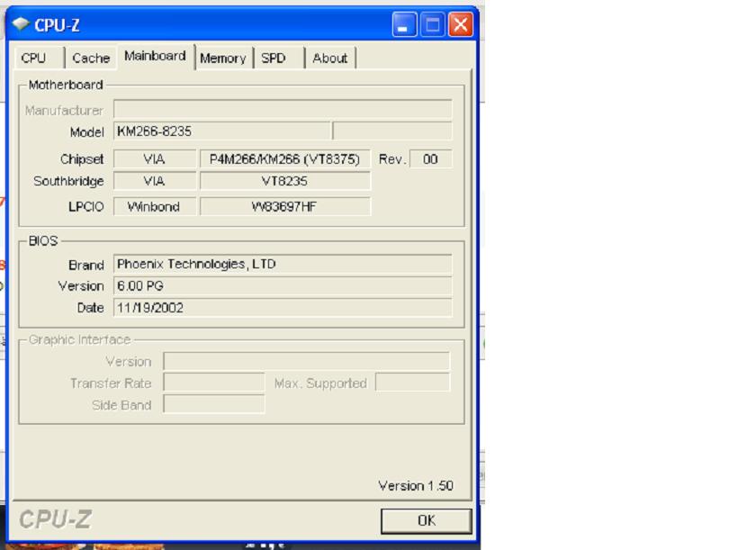Switch to the SPD tab

coord(279,59)
